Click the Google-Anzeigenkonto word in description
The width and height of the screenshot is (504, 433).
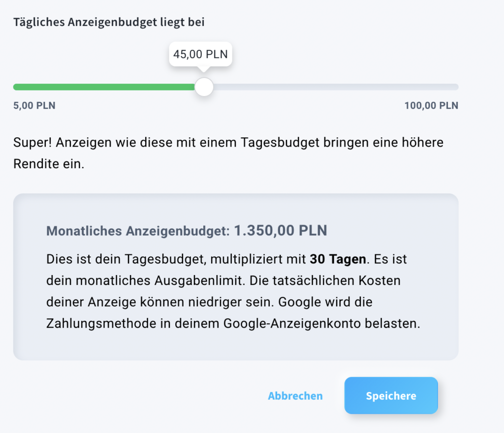pyautogui.click(x=292, y=323)
